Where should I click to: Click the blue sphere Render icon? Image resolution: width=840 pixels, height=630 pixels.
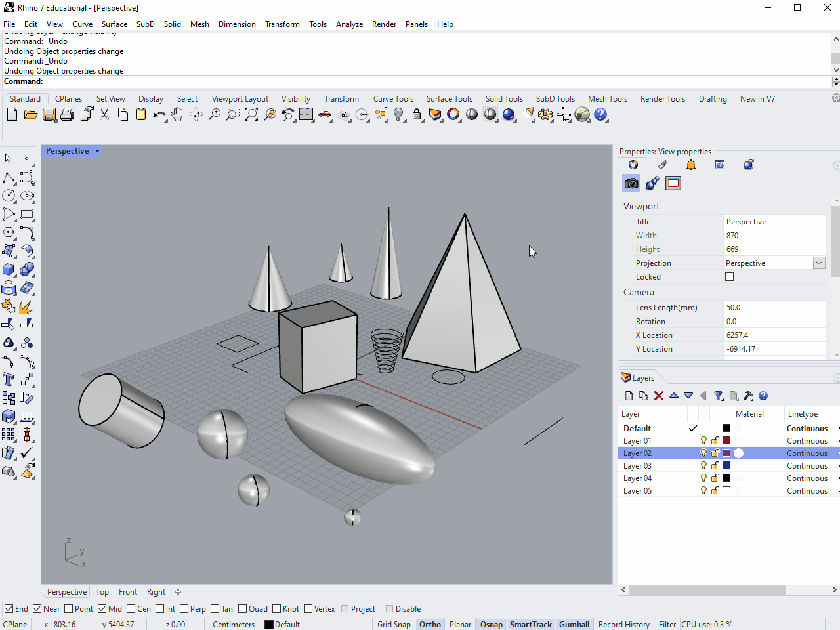[x=509, y=114]
